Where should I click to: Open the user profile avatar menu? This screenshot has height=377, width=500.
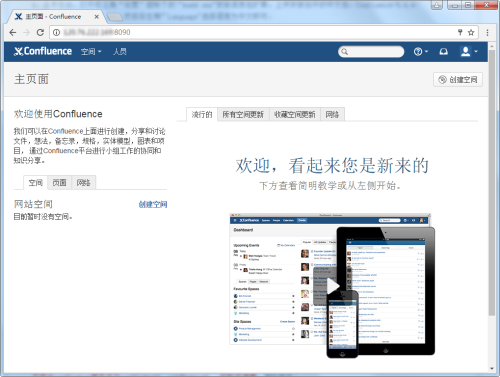[x=469, y=52]
